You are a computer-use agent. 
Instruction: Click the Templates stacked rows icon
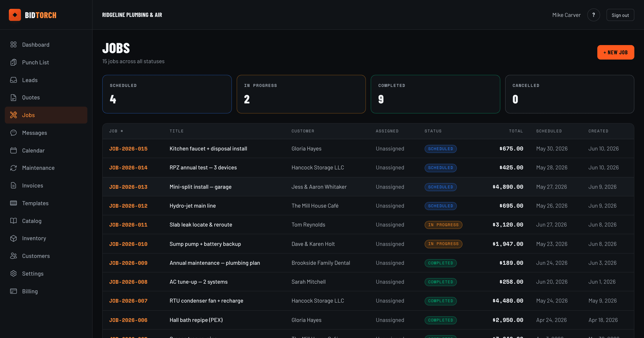tap(13, 203)
